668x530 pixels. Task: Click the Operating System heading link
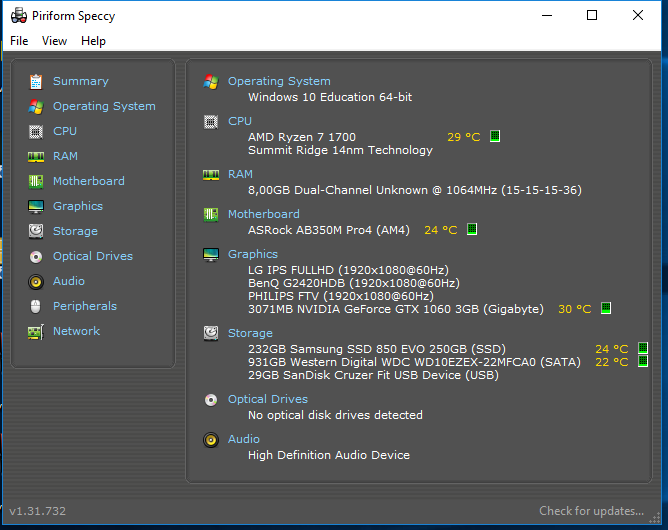coord(279,81)
